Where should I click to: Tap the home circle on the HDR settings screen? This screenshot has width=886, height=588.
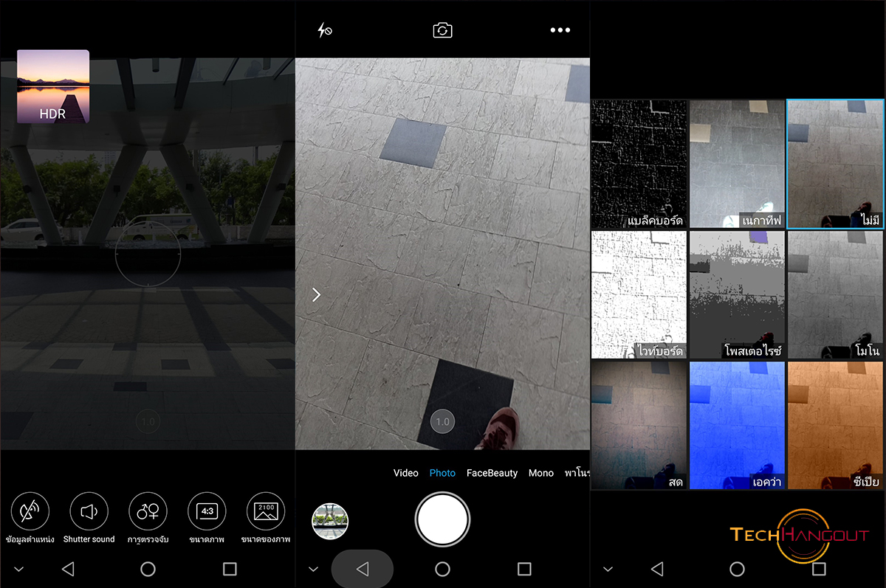coord(148,569)
